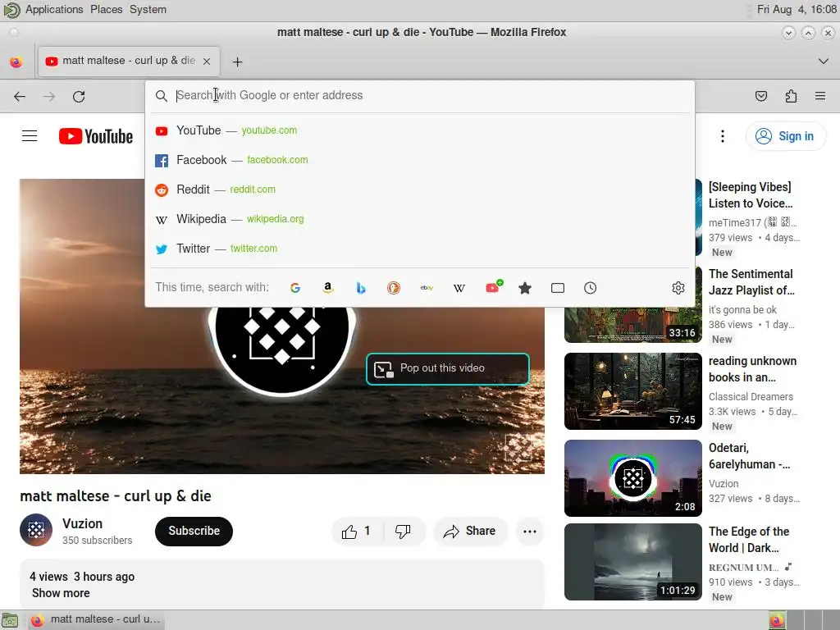This screenshot has height=630, width=840.
Task: Open System menu in top panel
Action: point(148,10)
